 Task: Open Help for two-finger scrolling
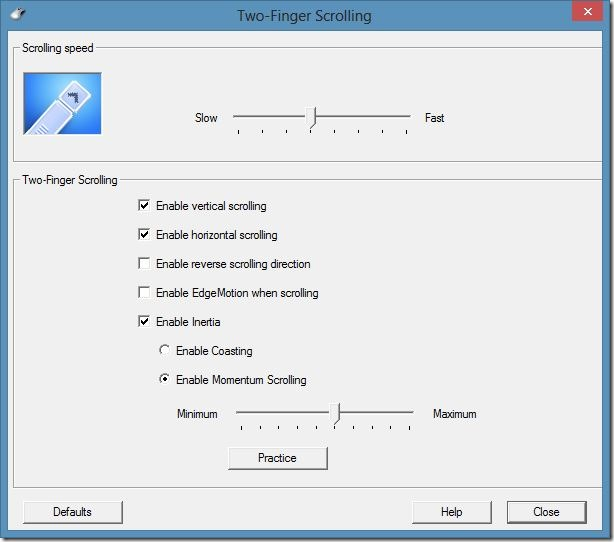tap(451, 512)
